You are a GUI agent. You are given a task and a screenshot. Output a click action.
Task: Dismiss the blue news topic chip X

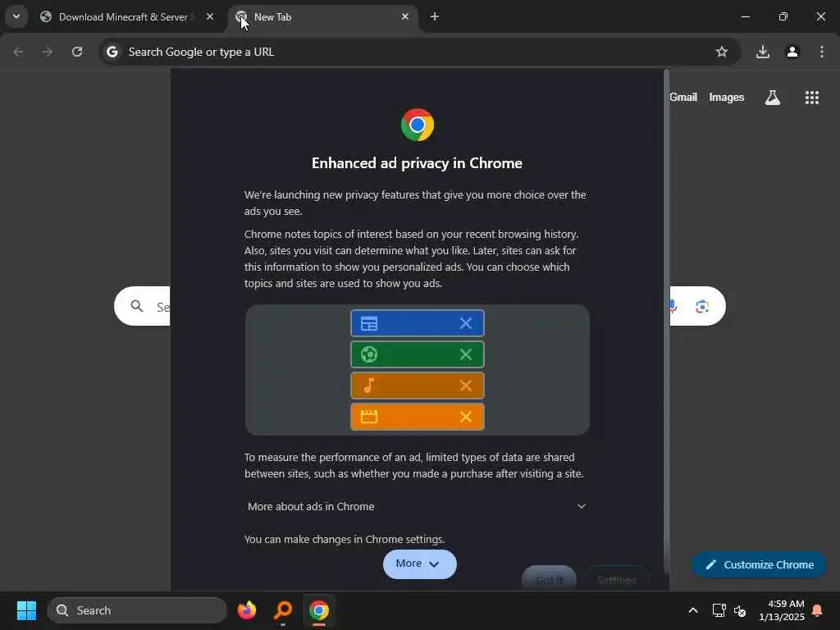click(466, 323)
